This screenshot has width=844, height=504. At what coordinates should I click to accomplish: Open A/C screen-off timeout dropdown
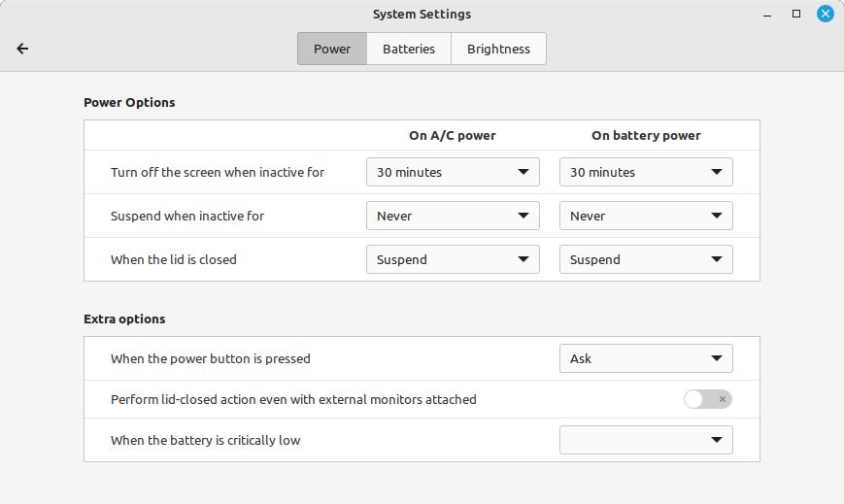click(x=453, y=172)
